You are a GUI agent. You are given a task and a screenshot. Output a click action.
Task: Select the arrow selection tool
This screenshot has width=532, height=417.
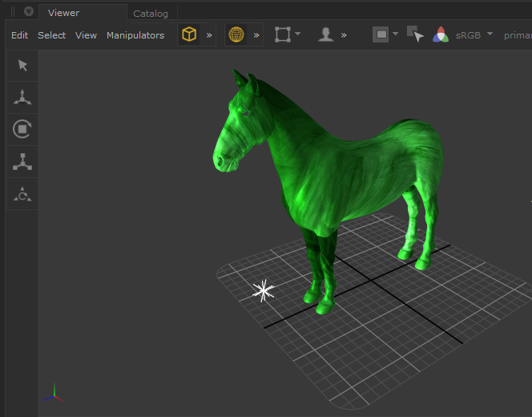coord(22,65)
